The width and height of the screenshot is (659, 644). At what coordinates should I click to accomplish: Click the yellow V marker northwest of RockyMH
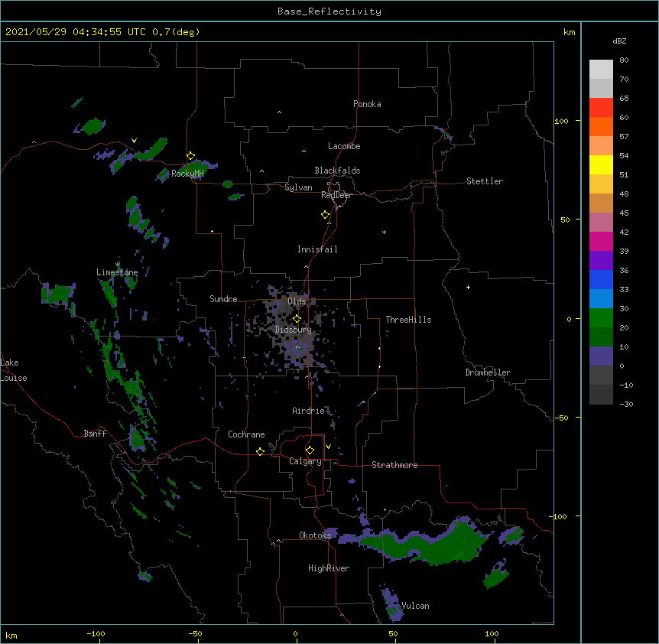[134, 141]
